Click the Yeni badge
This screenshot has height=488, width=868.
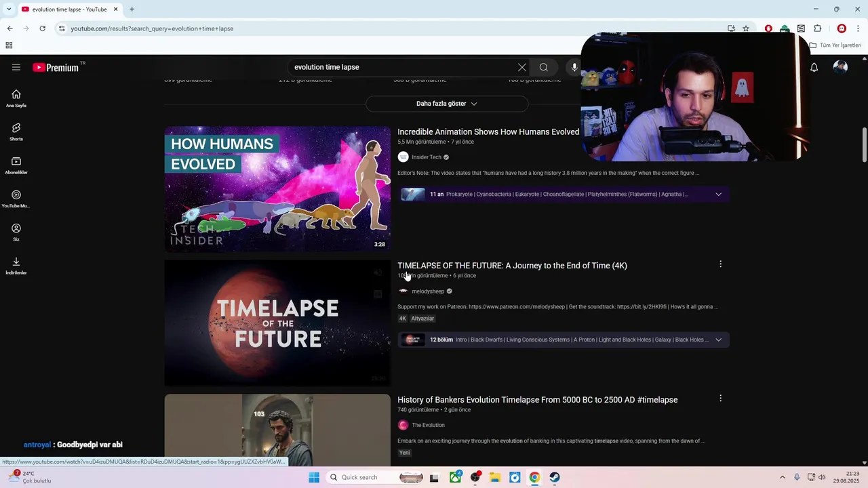[405, 453]
